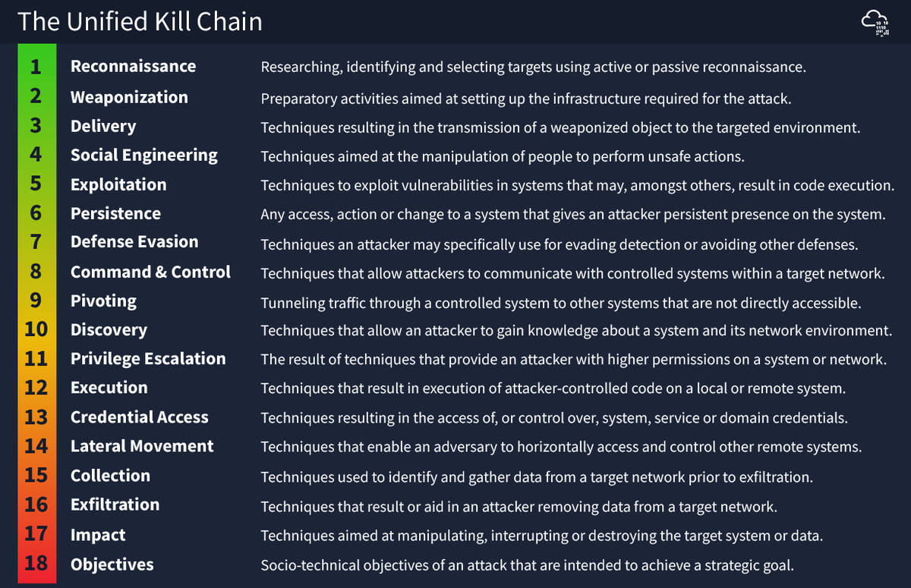Click the green number 1 swatch
The image size is (911, 588).
(x=36, y=67)
